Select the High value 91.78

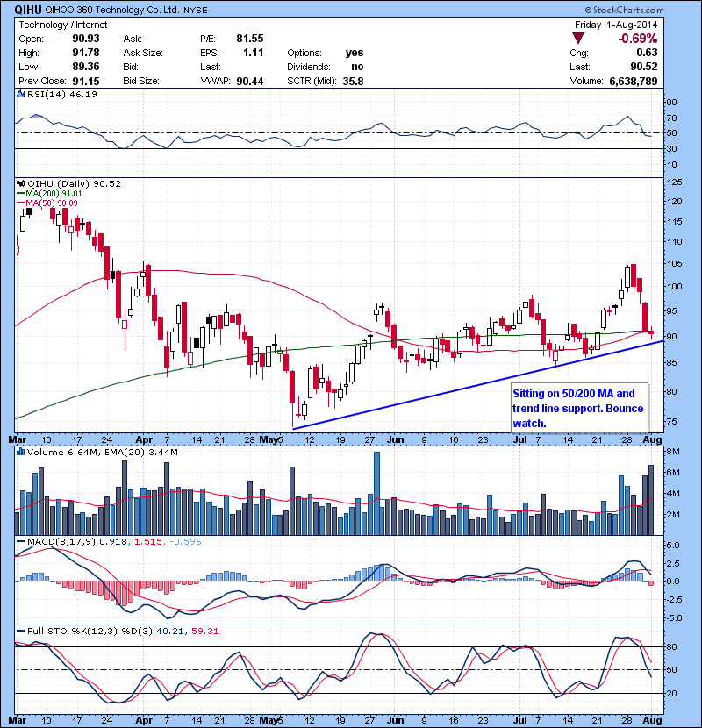(86, 53)
